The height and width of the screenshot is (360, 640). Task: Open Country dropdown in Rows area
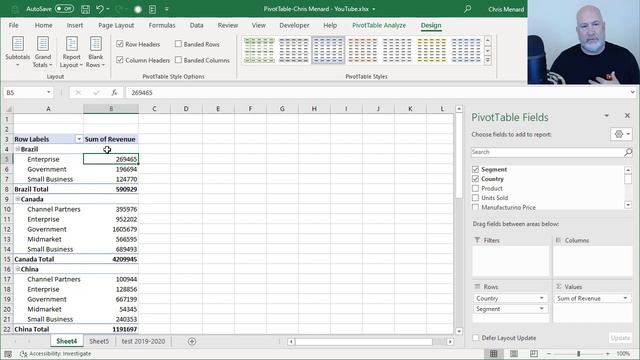[x=542, y=298]
